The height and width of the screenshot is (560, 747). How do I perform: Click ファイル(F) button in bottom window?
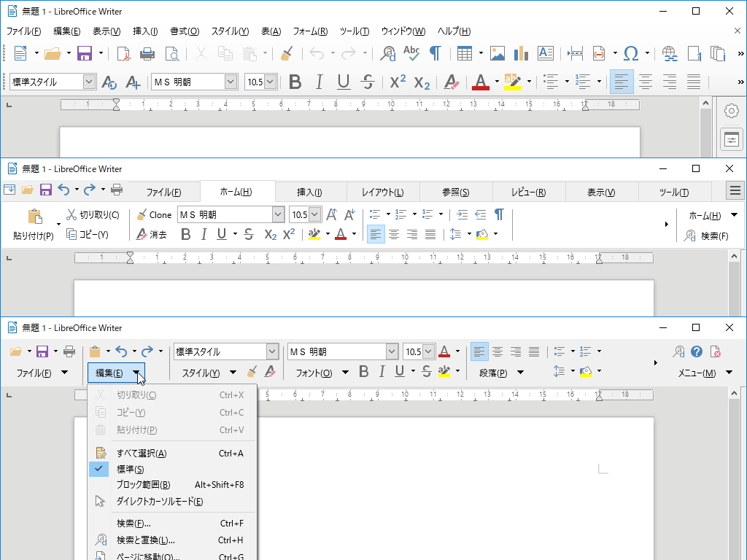[34, 373]
